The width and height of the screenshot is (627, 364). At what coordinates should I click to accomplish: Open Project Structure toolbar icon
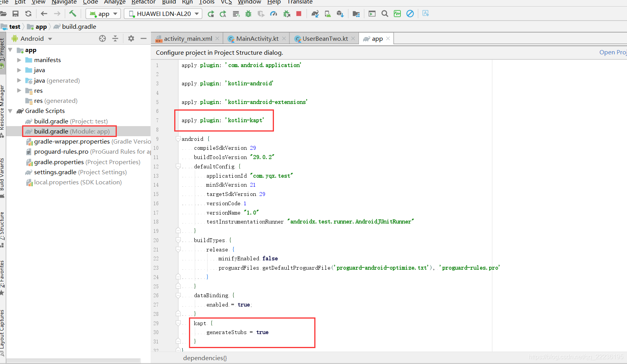[356, 14]
